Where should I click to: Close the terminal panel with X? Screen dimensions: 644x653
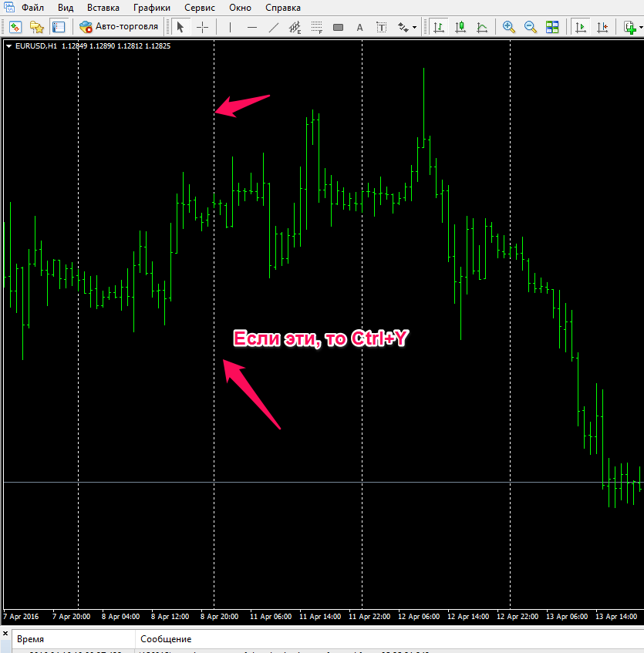point(5,634)
